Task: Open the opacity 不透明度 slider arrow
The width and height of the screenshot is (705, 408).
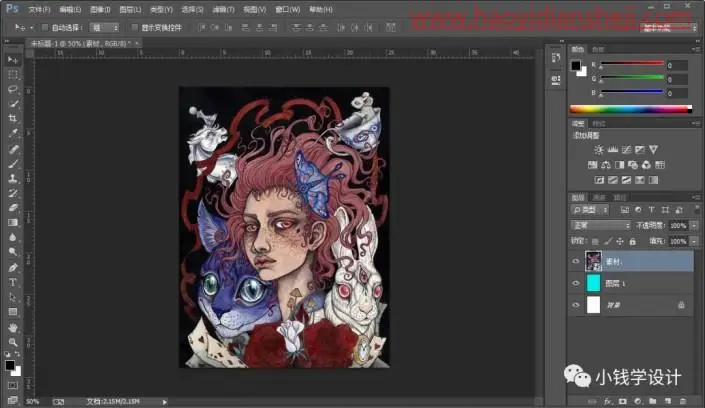Action: [694, 225]
